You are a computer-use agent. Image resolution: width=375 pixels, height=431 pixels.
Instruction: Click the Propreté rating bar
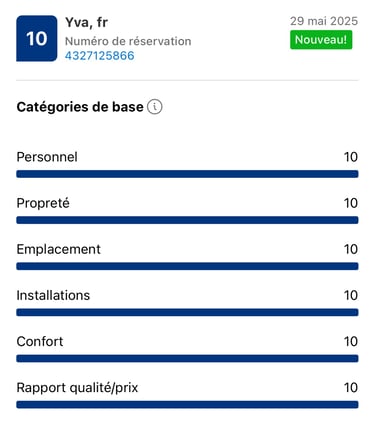187,220
